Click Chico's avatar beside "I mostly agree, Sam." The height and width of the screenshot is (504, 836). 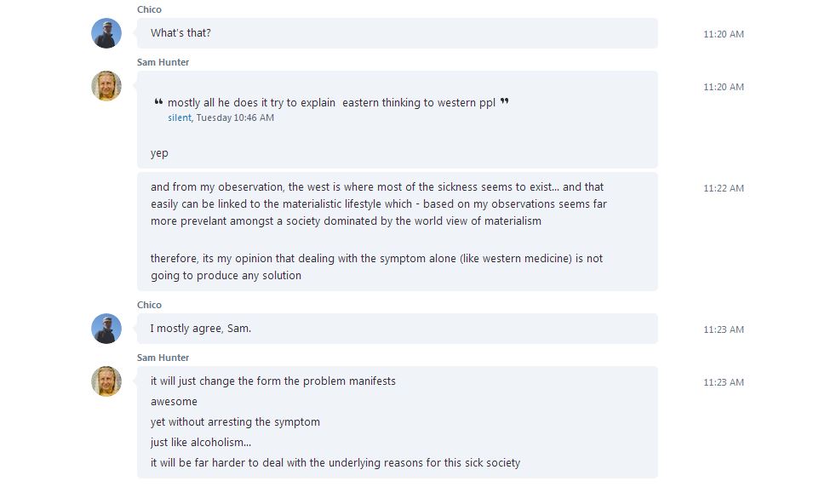click(106, 329)
